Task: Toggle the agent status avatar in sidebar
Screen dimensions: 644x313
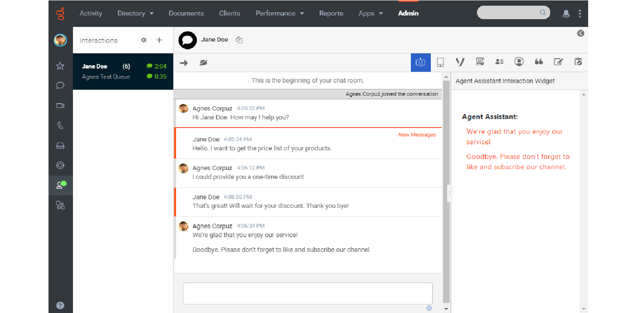Action: (60, 40)
